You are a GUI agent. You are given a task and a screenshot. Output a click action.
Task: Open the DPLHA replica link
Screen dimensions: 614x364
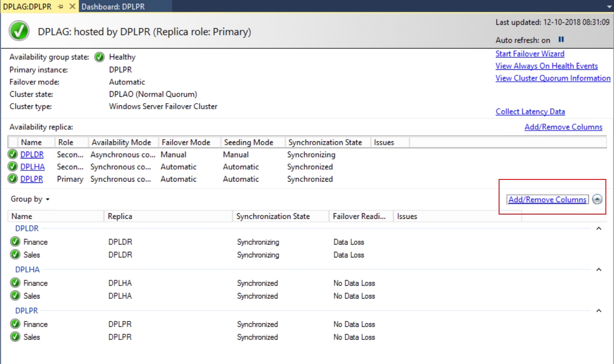(33, 167)
